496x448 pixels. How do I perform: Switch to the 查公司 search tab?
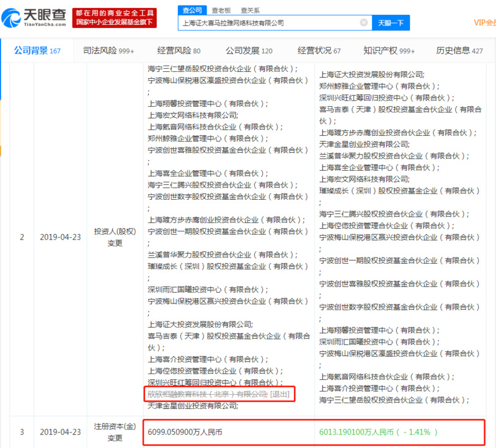(x=192, y=10)
